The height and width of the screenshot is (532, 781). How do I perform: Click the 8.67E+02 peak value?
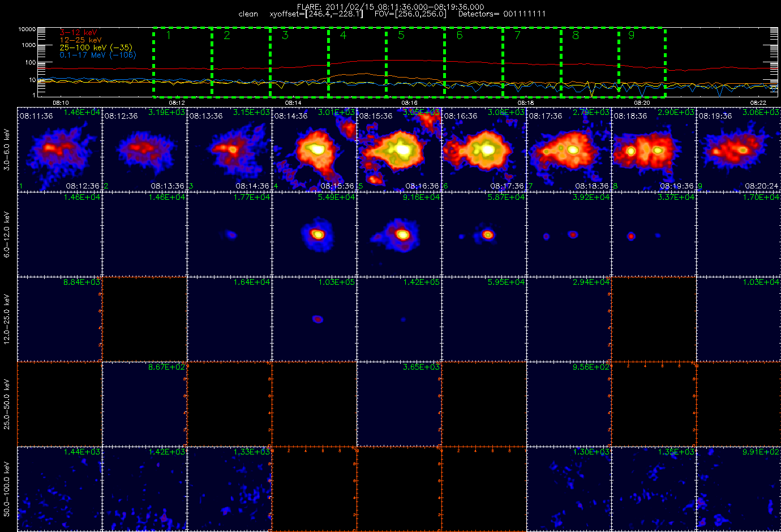[167, 367]
